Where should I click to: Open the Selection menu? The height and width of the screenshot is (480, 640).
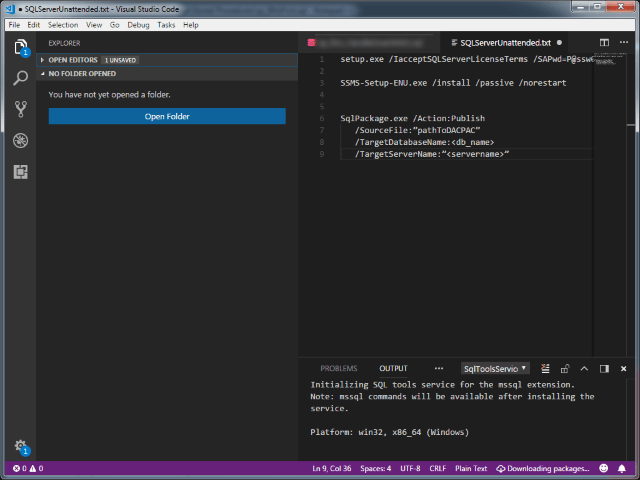click(x=63, y=25)
